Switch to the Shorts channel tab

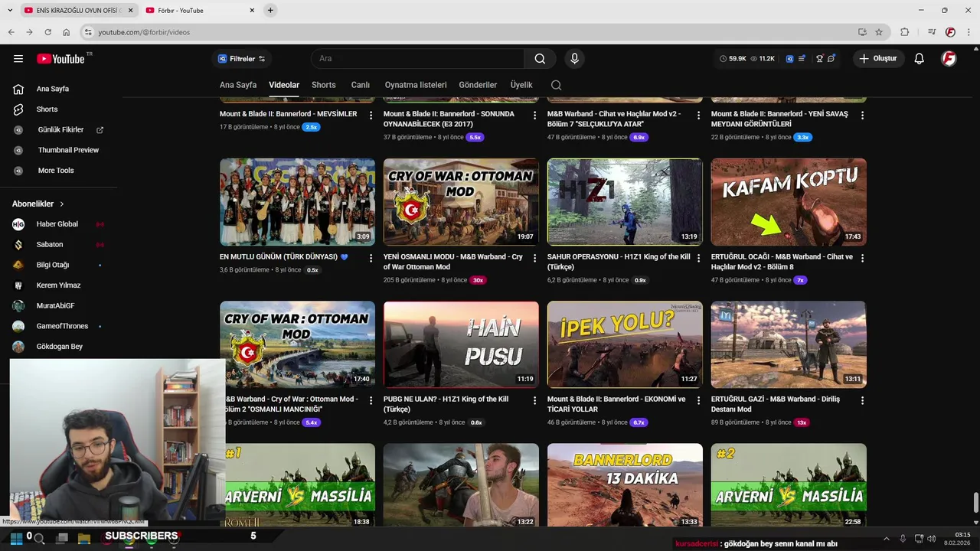coord(324,85)
